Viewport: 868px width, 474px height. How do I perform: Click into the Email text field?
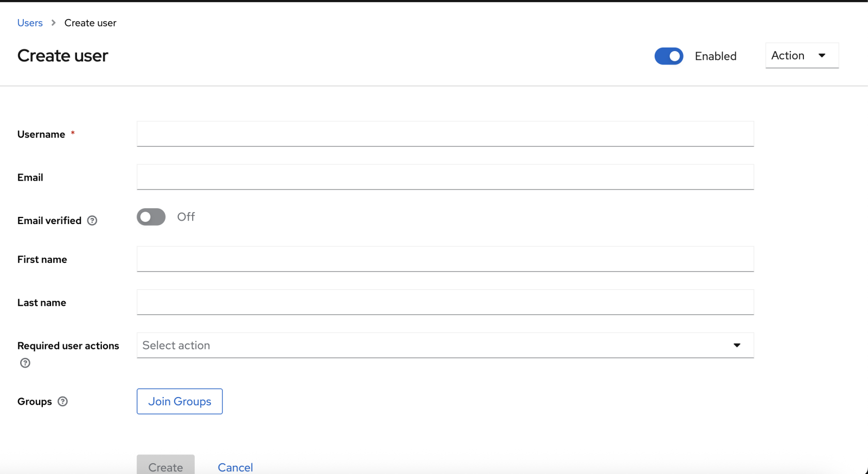[445, 177]
